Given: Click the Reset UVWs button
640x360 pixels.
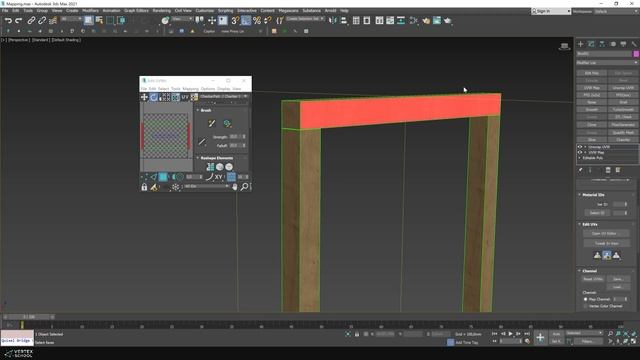Looking at the screenshot, I should [593, 279].
